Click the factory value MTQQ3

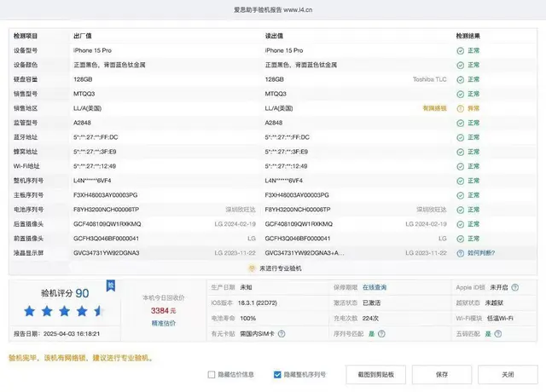(84, 94)
